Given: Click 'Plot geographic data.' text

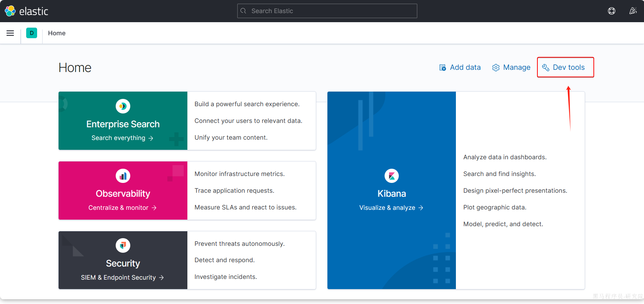Looking at the screenshot, I should (x=495, y=207).
